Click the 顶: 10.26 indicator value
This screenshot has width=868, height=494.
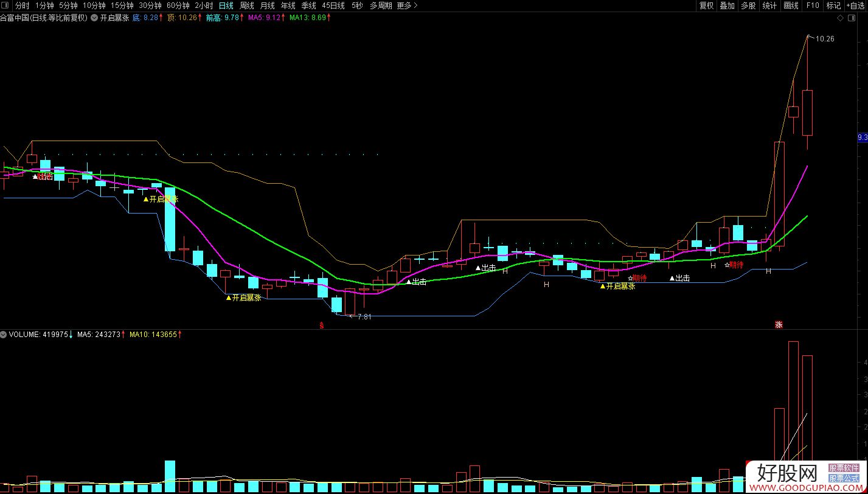[184, 18]
